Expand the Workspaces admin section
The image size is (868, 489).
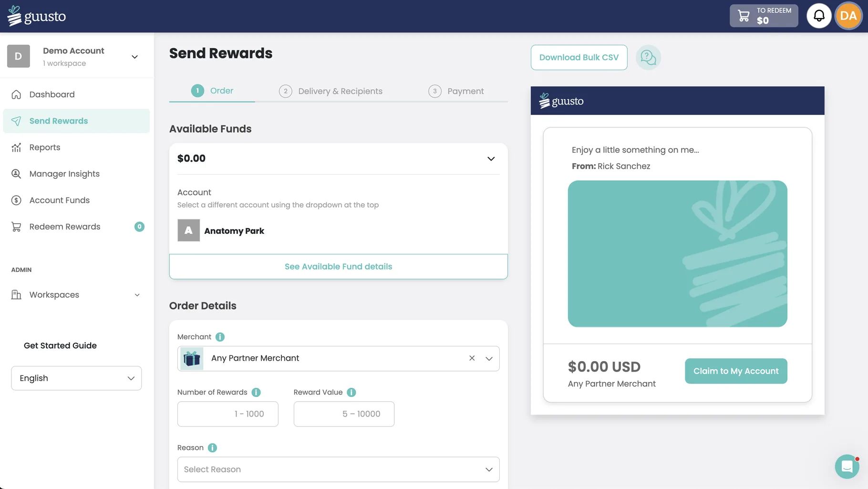coord(137,295)
